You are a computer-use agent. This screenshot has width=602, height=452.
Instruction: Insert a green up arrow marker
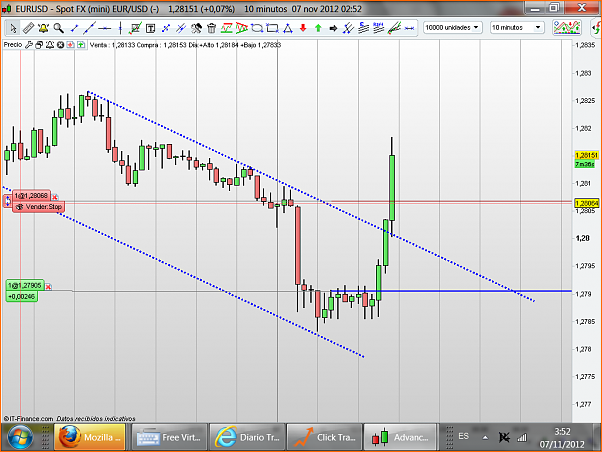tap(318, 28)
